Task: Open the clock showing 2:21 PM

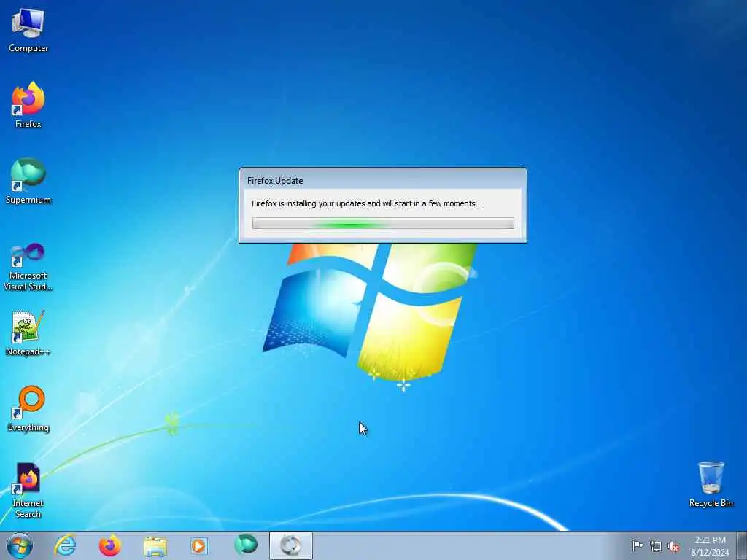Action: [710, 545]
